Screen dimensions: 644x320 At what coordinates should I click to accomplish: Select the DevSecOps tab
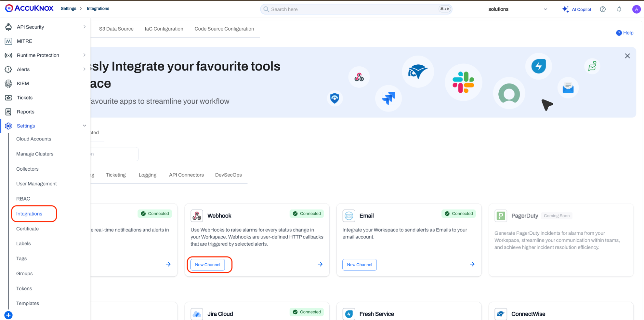pos(228,175)
